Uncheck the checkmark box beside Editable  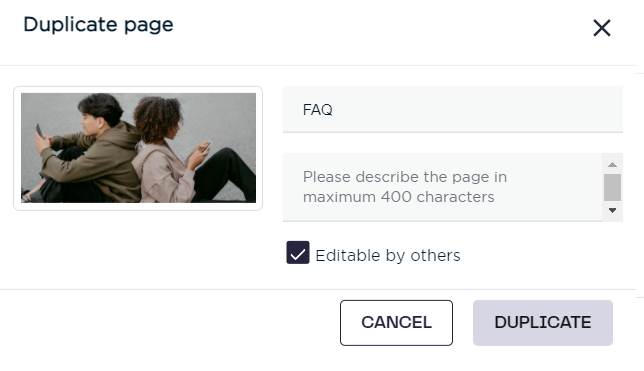coord(298,252)
